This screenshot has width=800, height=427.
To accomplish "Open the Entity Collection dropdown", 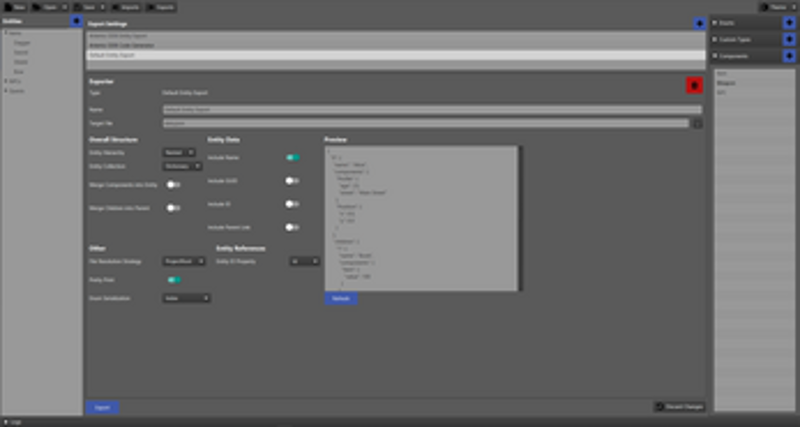I will [x=182, y=166].
